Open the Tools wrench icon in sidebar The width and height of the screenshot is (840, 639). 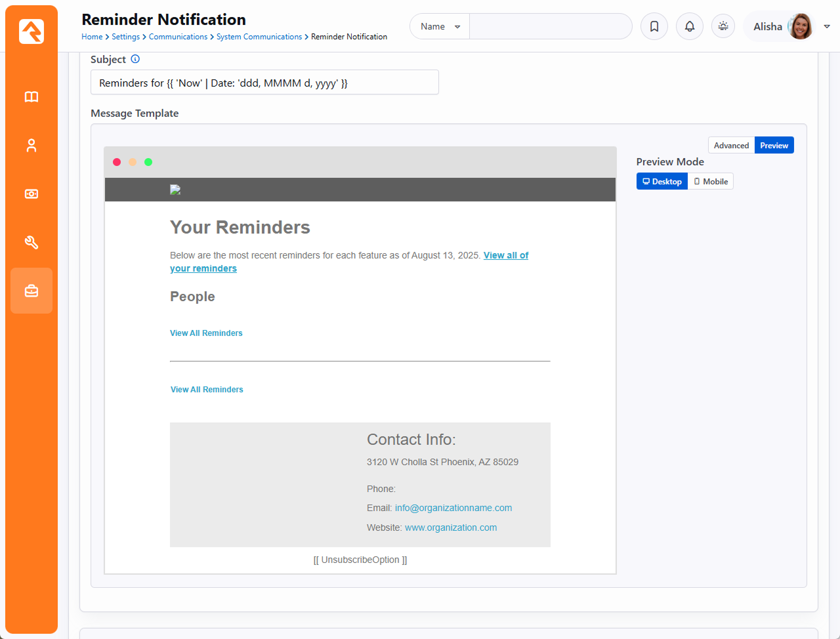pos(31,243)
